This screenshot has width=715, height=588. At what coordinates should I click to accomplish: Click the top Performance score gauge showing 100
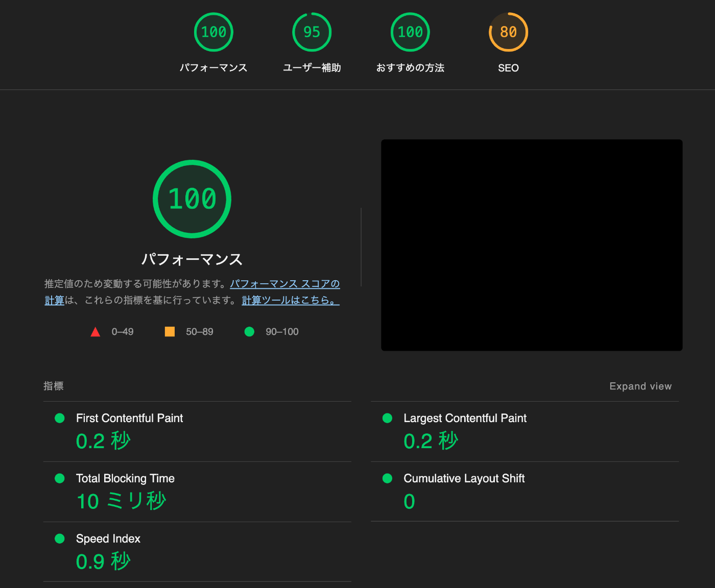213,32
